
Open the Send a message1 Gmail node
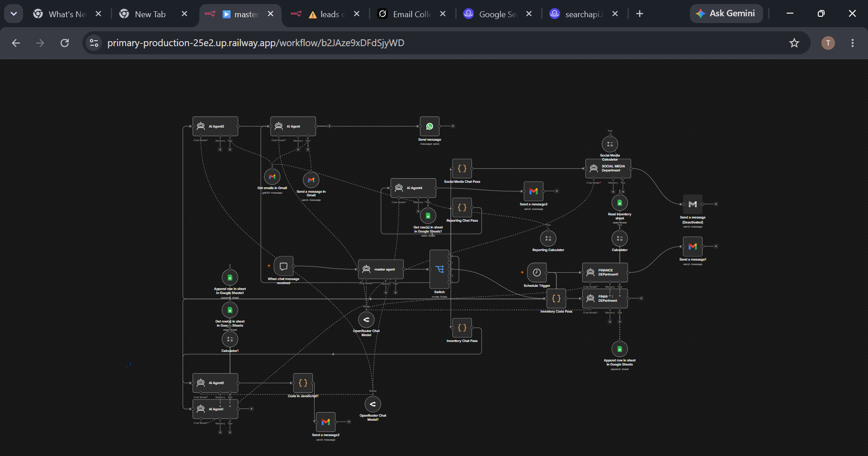pos(693,247)
